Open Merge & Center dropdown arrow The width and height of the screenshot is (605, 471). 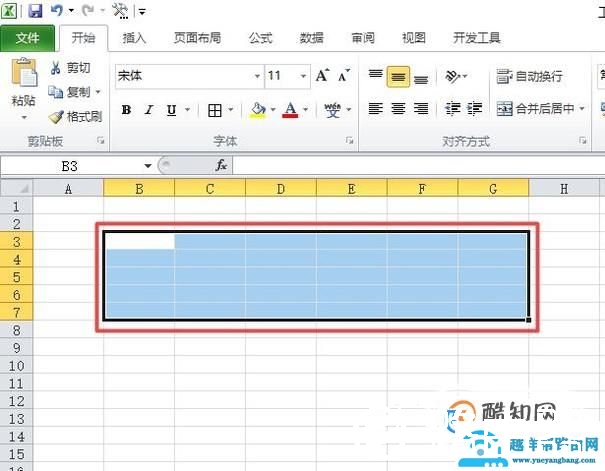(x=581, y=108)
